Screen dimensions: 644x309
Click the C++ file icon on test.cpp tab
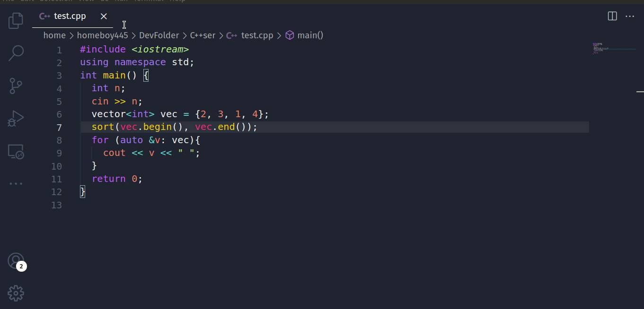point(45,16)
